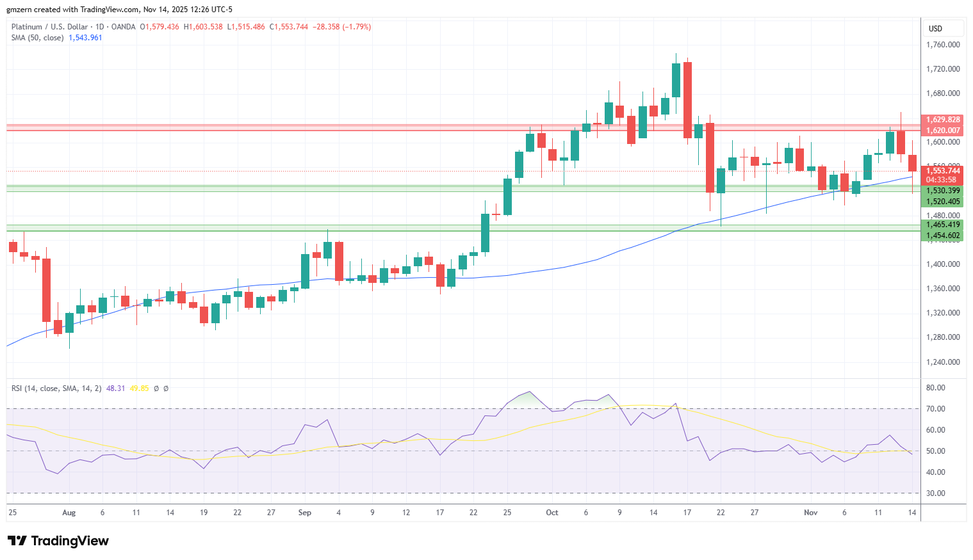Click the 1,240.000 price axis label
The width and height of the screenshot is (973, 560).
tap(943, 362)
